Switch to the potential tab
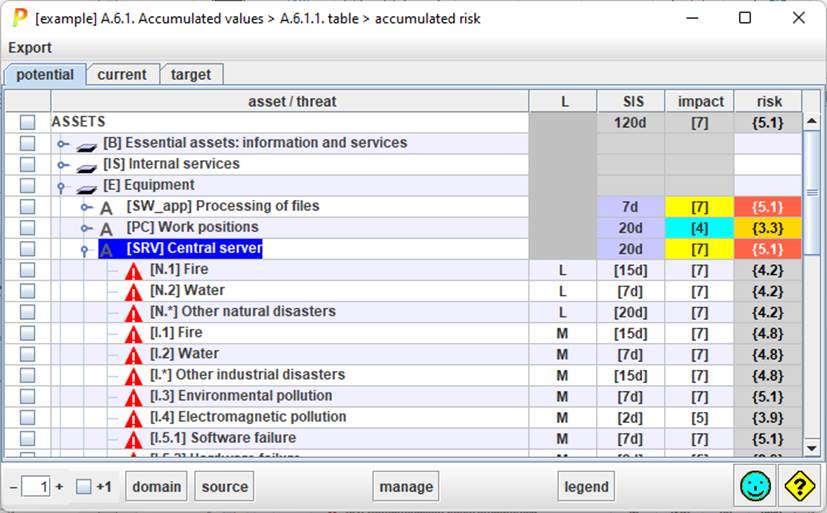Screen dimensions: 827x513 [45, 74]
